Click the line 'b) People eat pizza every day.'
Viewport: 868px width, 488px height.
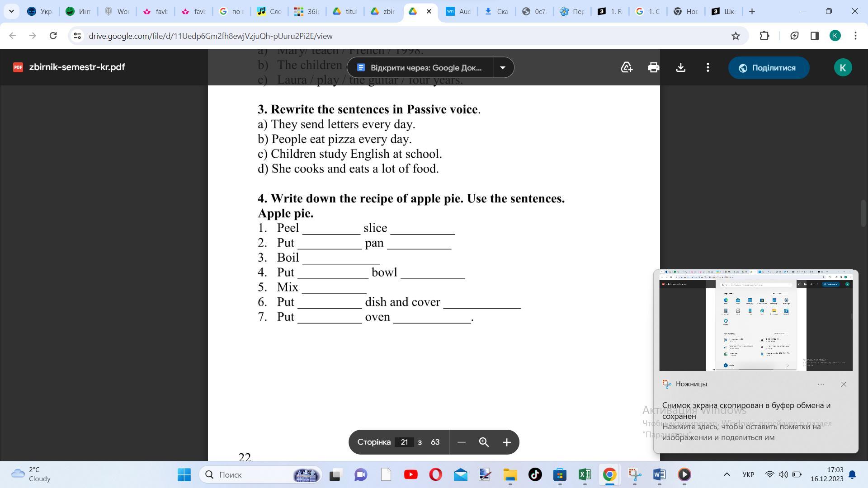click(335, 139)
